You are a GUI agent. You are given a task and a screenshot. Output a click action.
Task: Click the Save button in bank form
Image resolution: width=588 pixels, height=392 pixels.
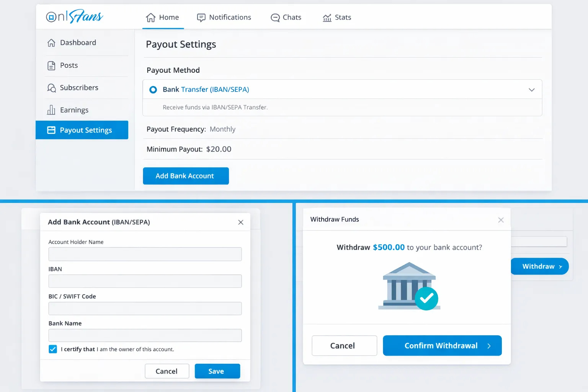(x=217, y=371)
